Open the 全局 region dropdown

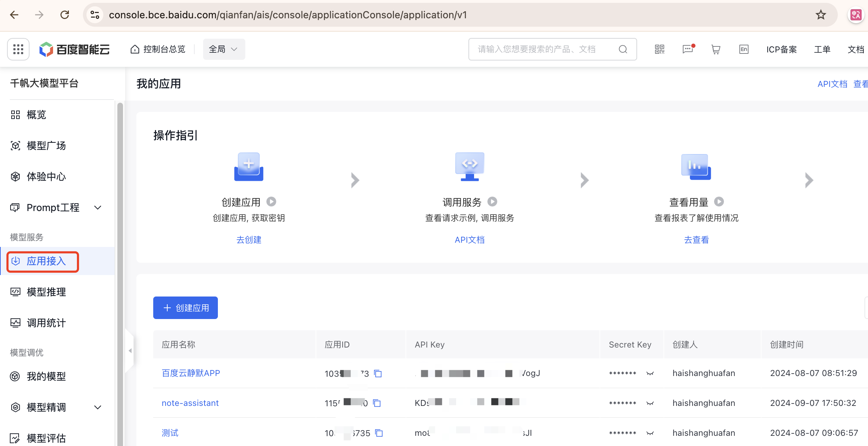pyautogui.click(x=224, y=49)
